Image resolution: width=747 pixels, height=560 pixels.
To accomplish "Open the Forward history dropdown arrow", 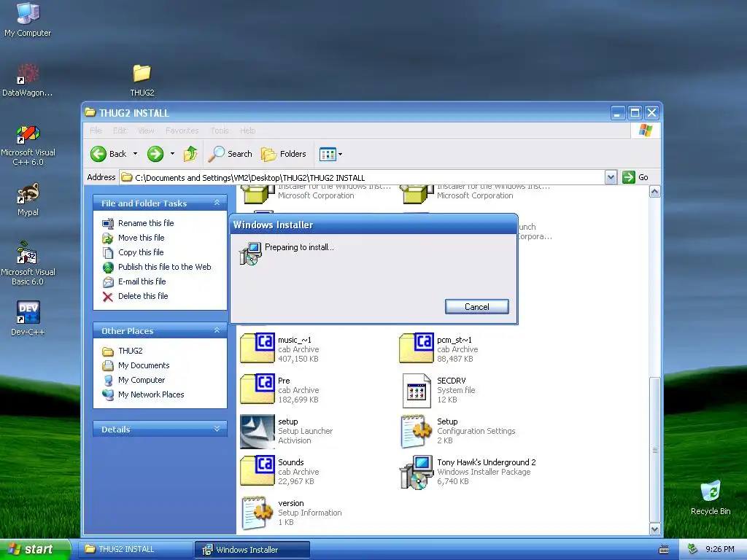I will 172,154.
